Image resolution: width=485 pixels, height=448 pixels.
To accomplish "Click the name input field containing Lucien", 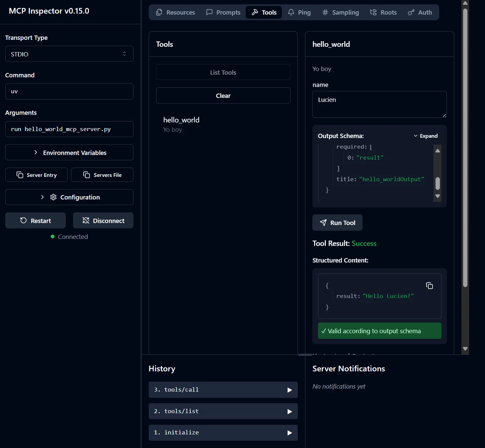I will tap(379, 104).
